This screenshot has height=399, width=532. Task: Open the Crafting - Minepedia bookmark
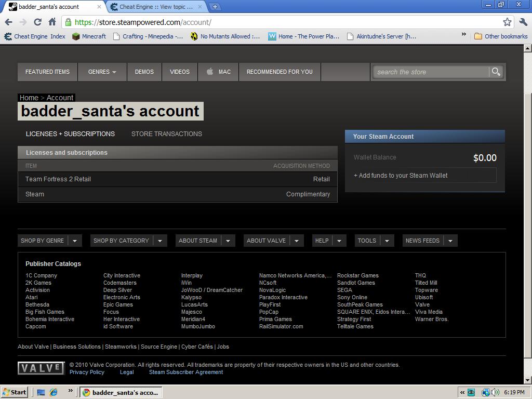click(148, 36)
